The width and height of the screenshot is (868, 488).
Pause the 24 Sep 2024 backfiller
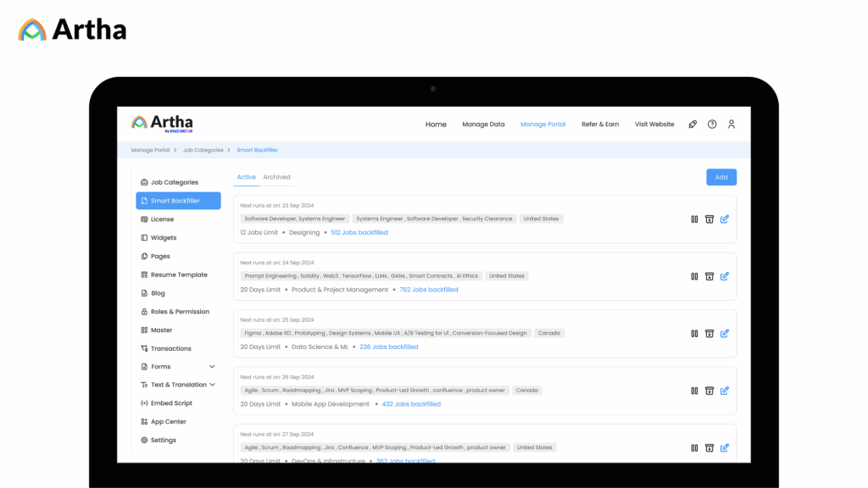pos(694,276)
